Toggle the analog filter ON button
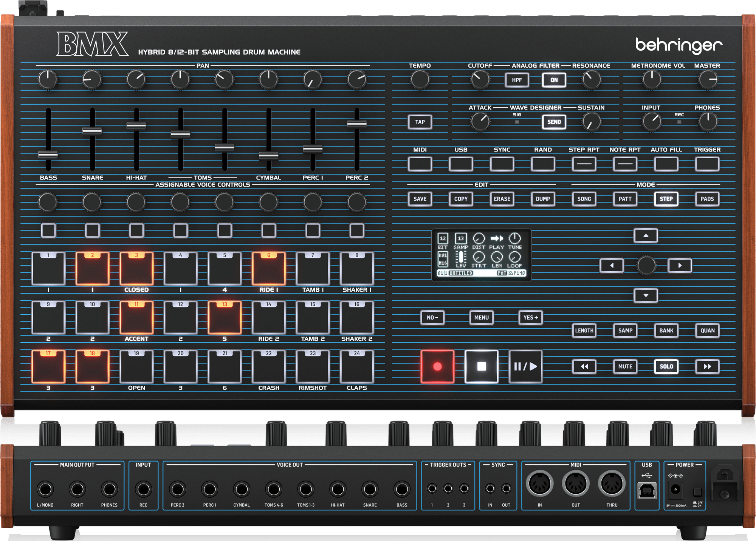 pos(554,80)
